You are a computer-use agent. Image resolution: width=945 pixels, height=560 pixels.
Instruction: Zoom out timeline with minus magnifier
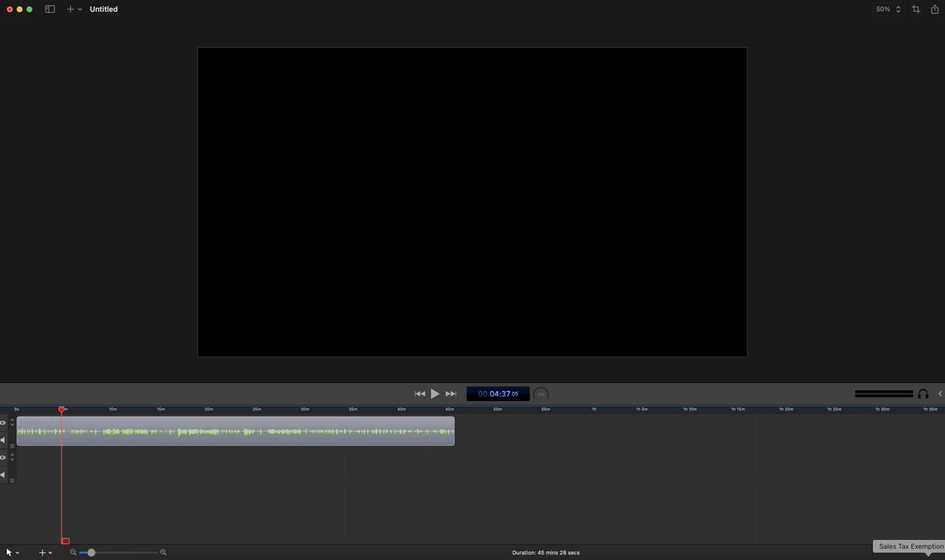click(x=73, y=553)
